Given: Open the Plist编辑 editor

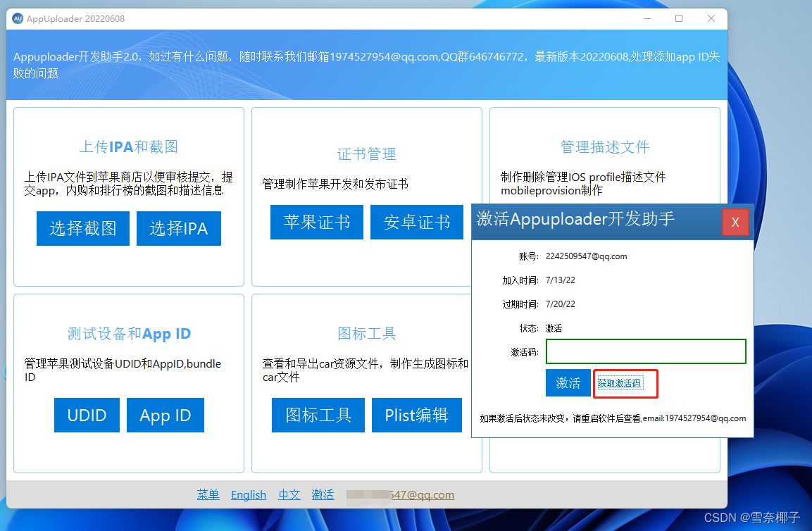Looking at the screenshot, I should [x=416, y=415].
